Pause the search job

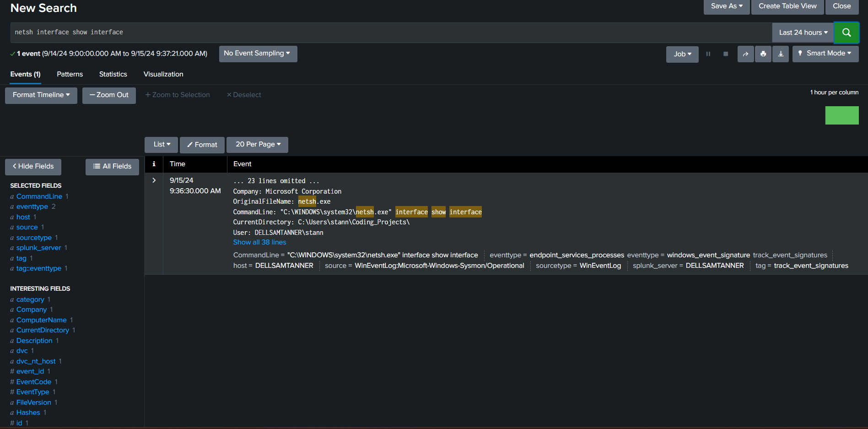[708, 54]
